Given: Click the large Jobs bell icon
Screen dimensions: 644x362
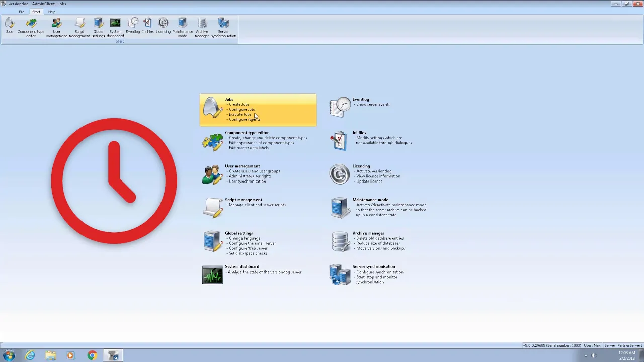Looking at the screenshot, I should (x=212, y=108).
